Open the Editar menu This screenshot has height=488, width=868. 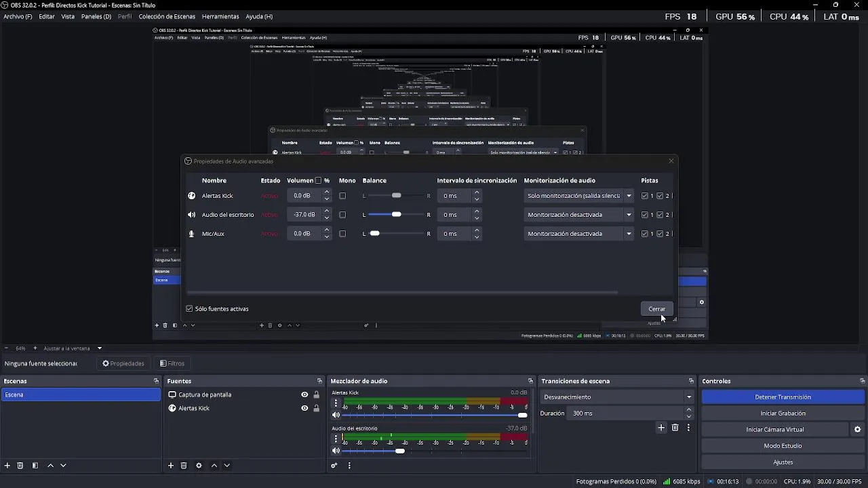tap(47, 16)
